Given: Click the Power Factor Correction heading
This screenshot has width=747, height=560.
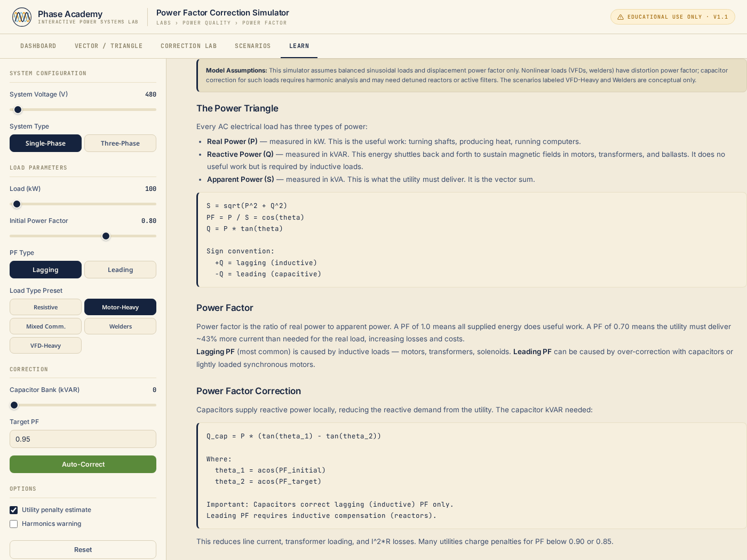Looking at the screenshot, I should tap(249, 391).
